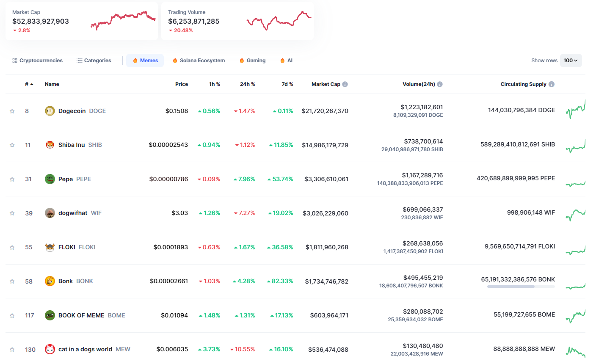
Task: Add BOOK OF MEME to watchlist star
Action: [x=12, y=316]
